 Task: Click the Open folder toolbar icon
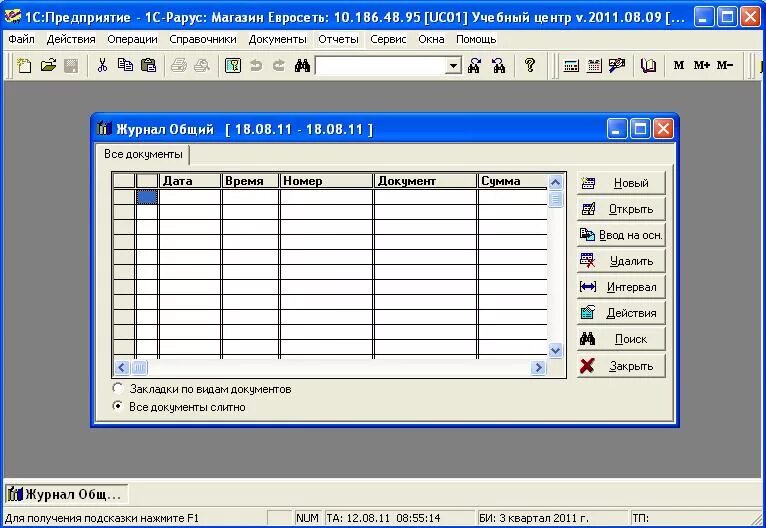point(48,65)
